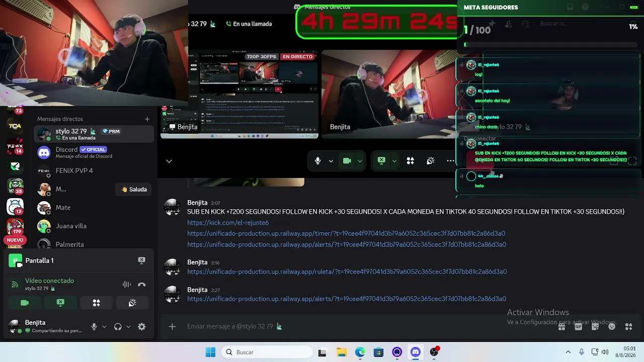
Task: Open user settings gear
Action: (x=142, y=327)
